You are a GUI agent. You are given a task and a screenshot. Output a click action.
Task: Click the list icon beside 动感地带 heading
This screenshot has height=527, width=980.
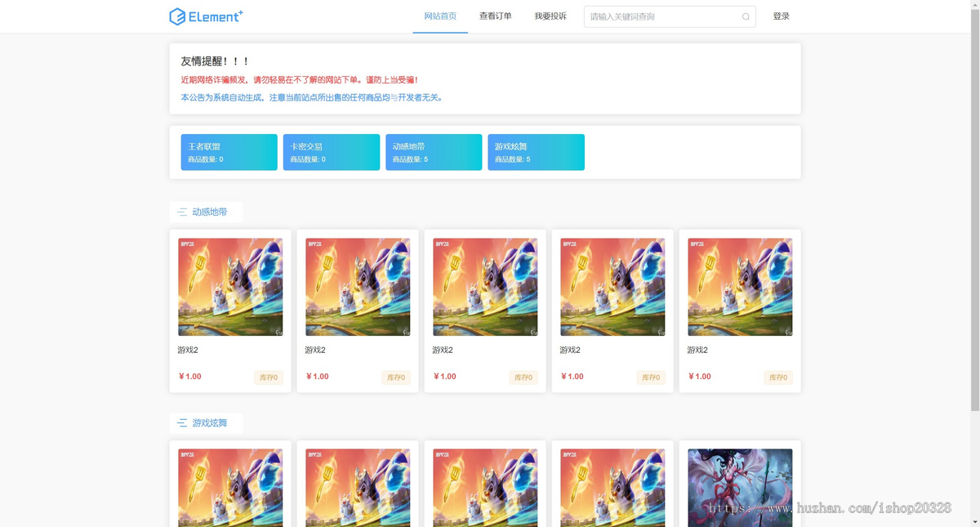pyautogui.click(x=181, y=212)
